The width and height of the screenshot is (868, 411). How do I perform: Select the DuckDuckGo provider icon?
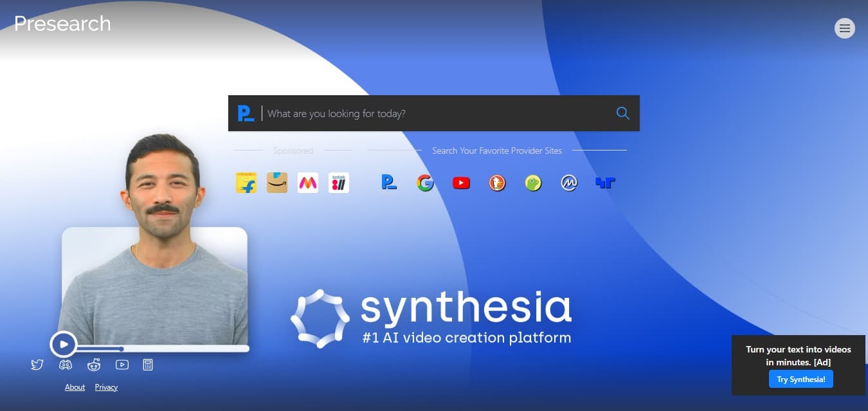[x=497, y=183]
